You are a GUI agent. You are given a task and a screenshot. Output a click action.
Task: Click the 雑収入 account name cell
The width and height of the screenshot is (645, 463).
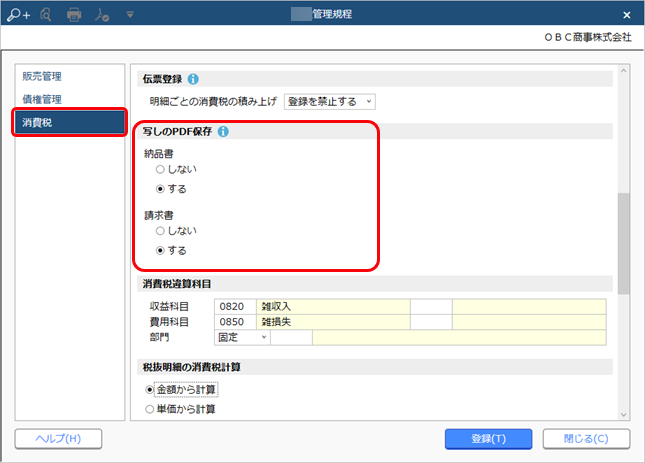333,307
